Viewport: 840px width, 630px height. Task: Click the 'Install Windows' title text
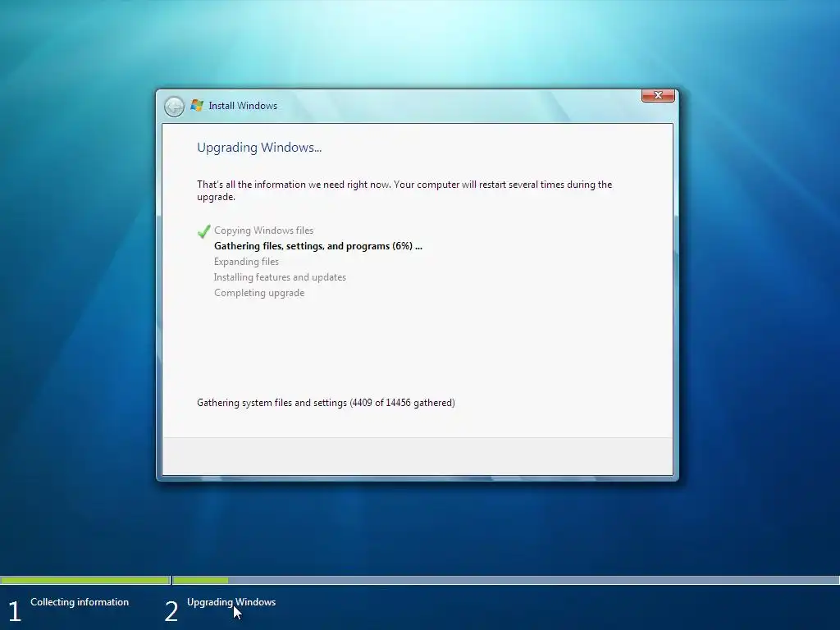(x=243, y=106)
